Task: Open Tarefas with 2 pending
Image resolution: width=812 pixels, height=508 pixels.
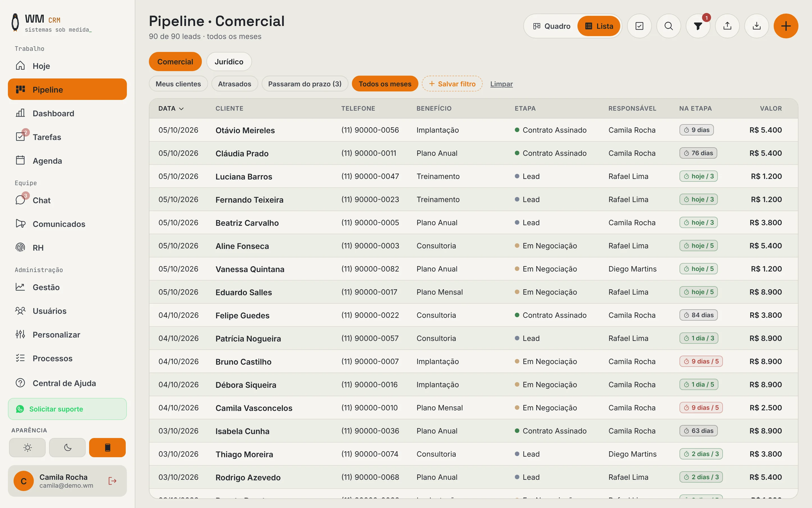Action: pos(67,137)
